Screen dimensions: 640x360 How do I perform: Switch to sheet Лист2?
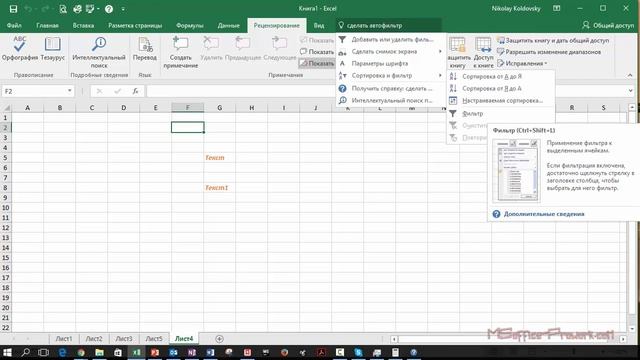(94, 339)
